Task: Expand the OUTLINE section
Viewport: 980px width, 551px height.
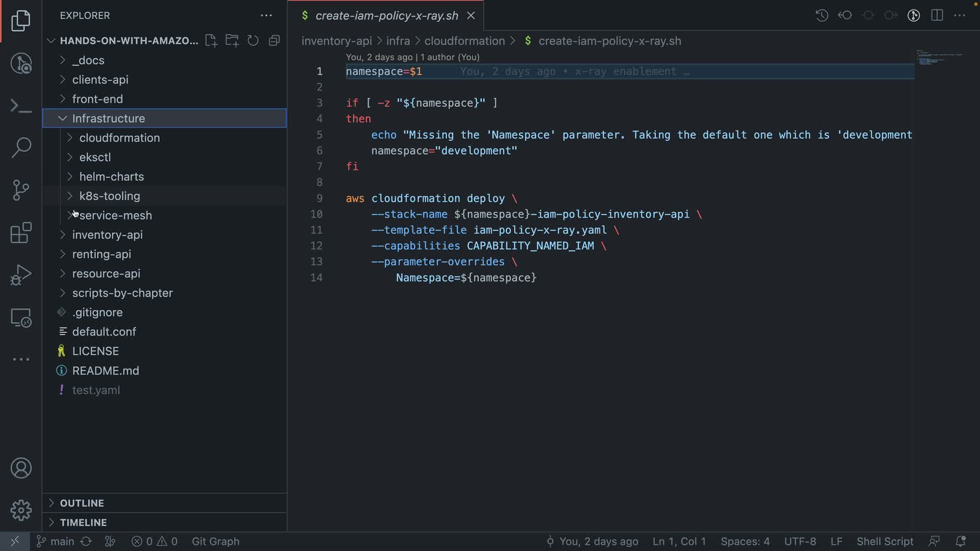Action: pyautogui.click(x=82, y=503)
